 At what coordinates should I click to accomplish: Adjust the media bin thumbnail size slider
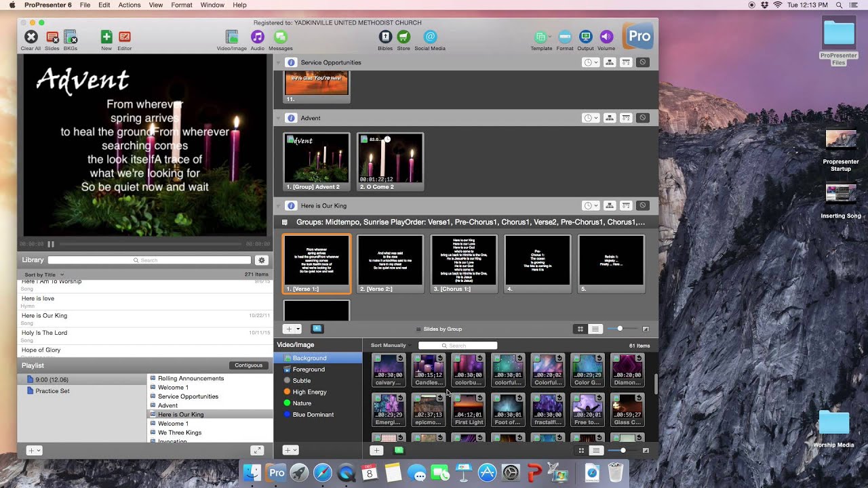point(623,450)
